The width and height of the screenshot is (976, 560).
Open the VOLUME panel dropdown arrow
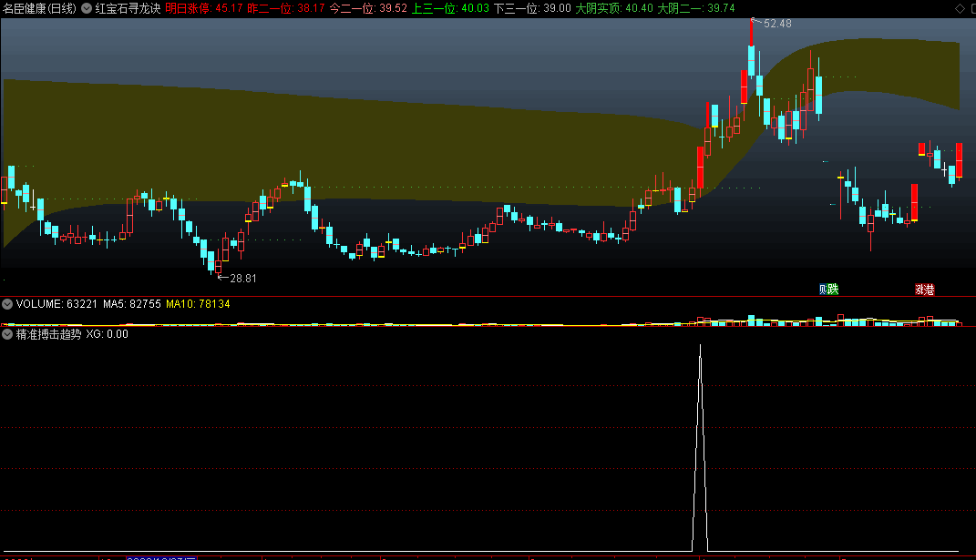tap(7, 303)
